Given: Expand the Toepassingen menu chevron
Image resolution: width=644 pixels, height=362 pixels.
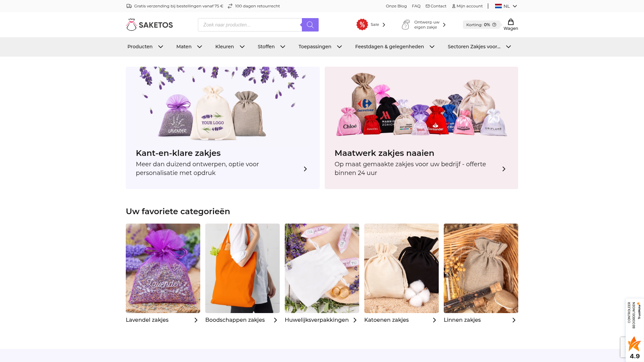Looking at the screenshot, I should [x=339, y=47].
